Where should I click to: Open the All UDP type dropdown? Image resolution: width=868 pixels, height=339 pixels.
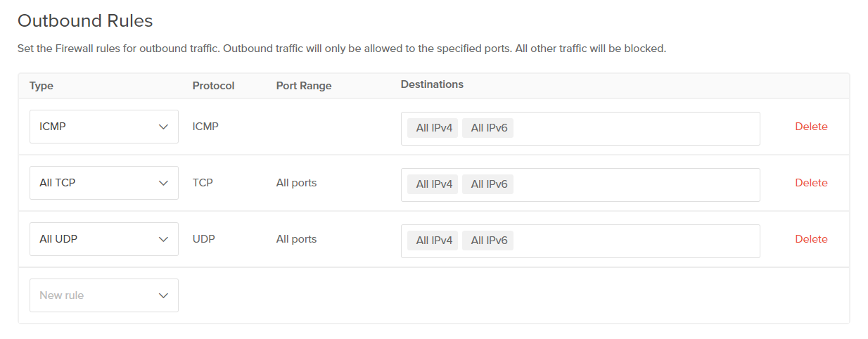tap(103, 239)
